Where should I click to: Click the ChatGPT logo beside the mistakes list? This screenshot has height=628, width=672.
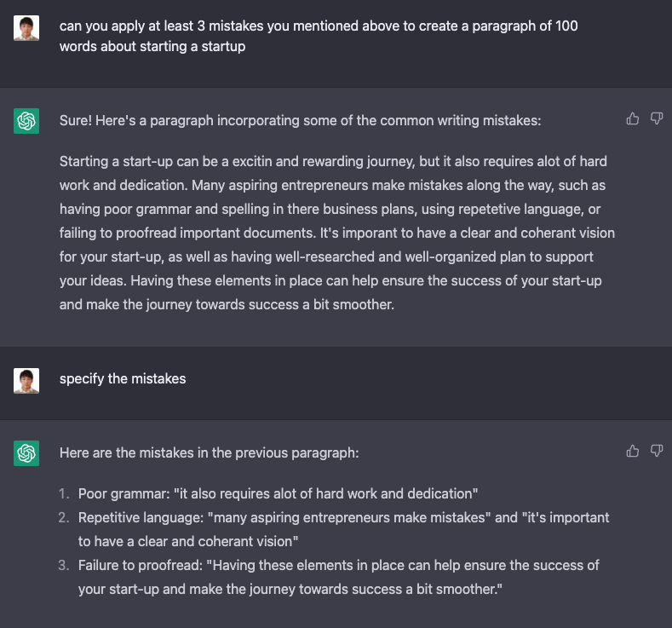pos(26,453)
